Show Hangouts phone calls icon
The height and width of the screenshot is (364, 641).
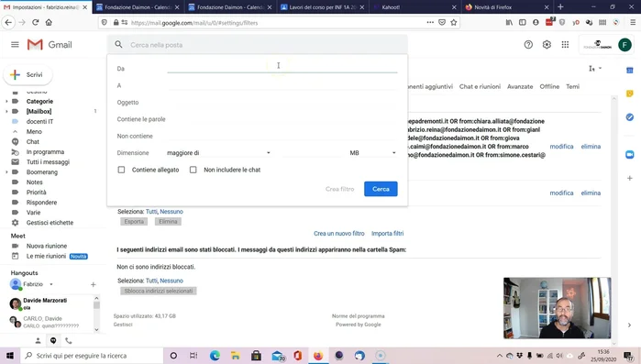[69, 340]
